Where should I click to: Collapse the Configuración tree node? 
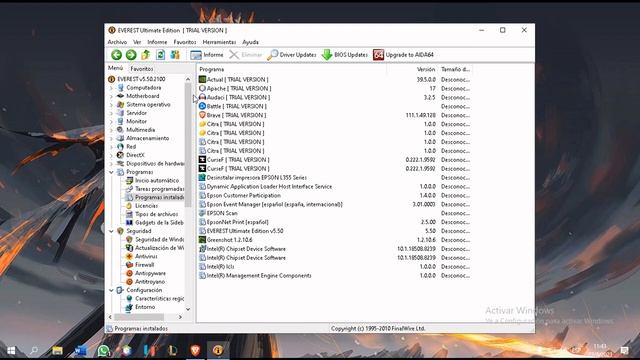click(x=111, y=290)
